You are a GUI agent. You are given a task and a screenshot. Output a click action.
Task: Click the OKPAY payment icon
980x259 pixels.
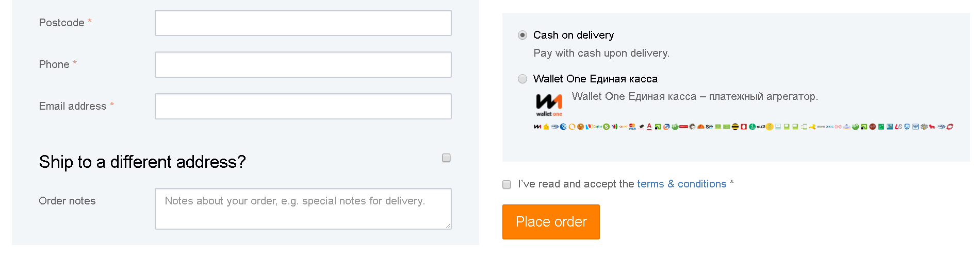[x=624, y=127]
